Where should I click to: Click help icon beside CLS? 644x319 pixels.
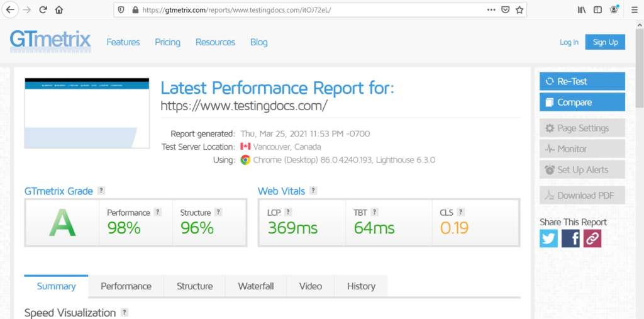[x=461, y=212]
